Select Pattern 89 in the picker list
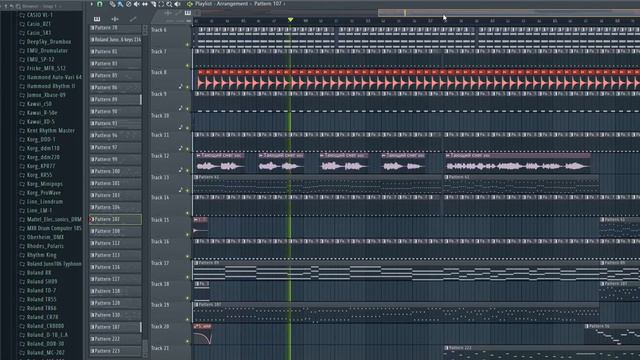The width and height of the screenshot is (640, 360). (116, 99)
